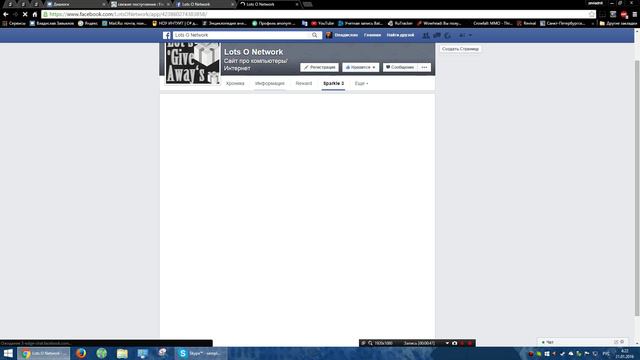Open the three-dots more actions button

[424, 67]
